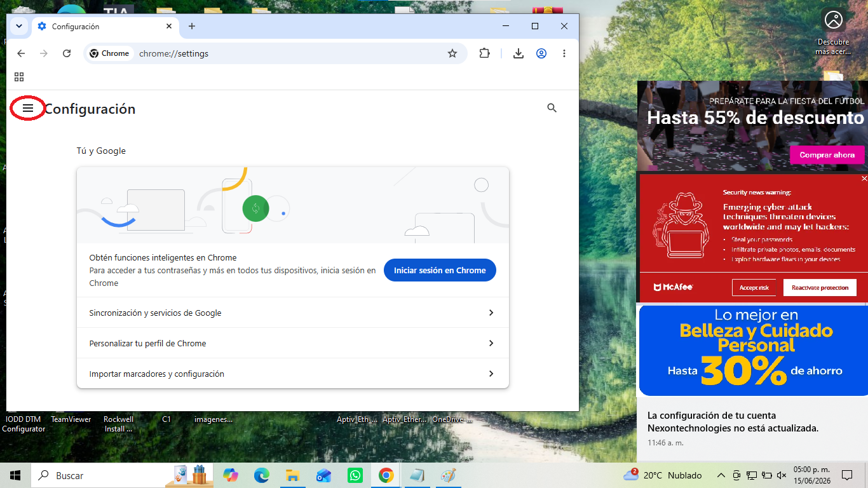Click the Tú y Google heading
Image resolution: width=868 pixels, height=488 pixels.
tap(101, 151)
